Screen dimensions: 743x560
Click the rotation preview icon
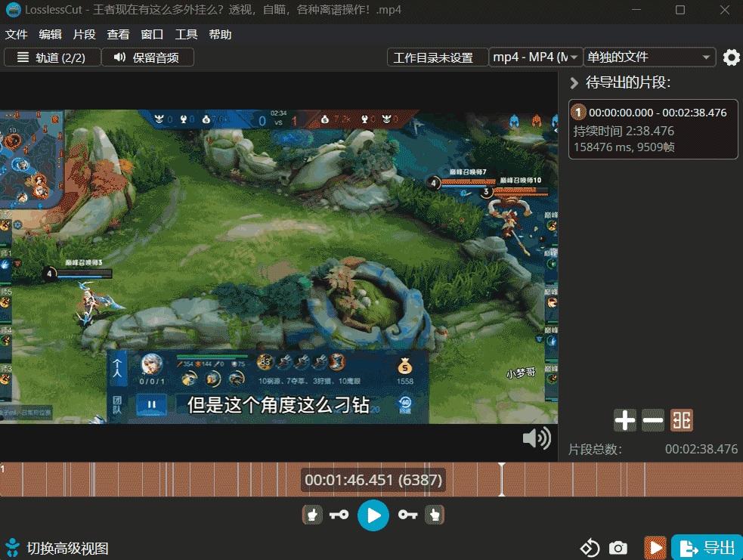point(590,548)
